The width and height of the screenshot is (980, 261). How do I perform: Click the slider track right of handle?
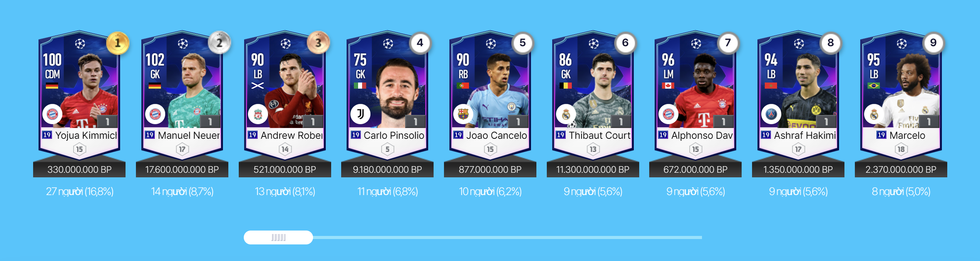point(508,237)
